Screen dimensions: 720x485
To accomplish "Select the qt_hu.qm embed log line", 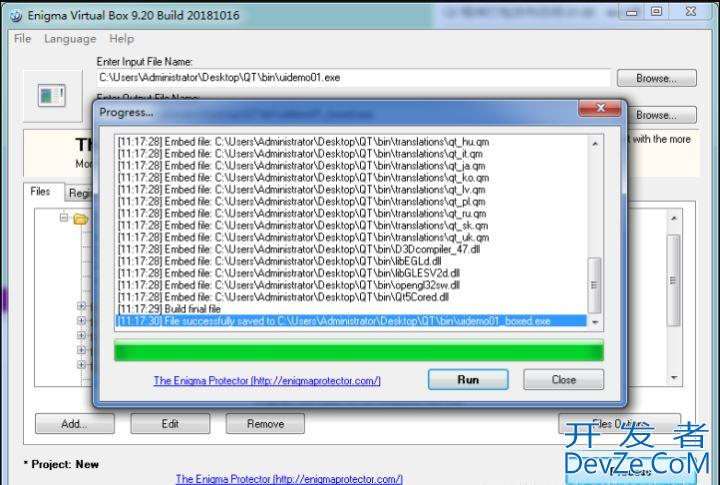I will (351, 142).
